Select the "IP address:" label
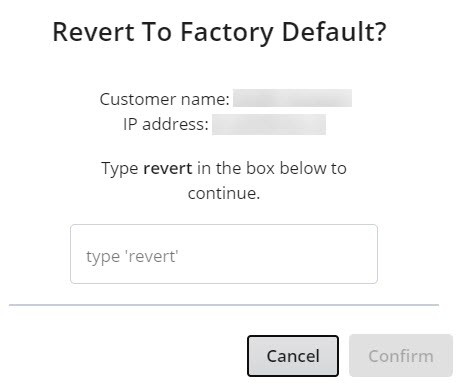 pos(166,124)
